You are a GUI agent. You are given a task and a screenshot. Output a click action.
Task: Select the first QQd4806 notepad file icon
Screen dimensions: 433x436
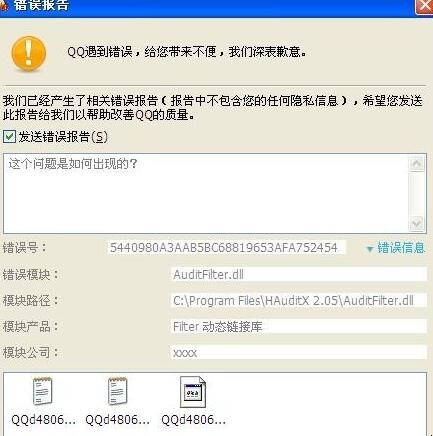[42, 391]
